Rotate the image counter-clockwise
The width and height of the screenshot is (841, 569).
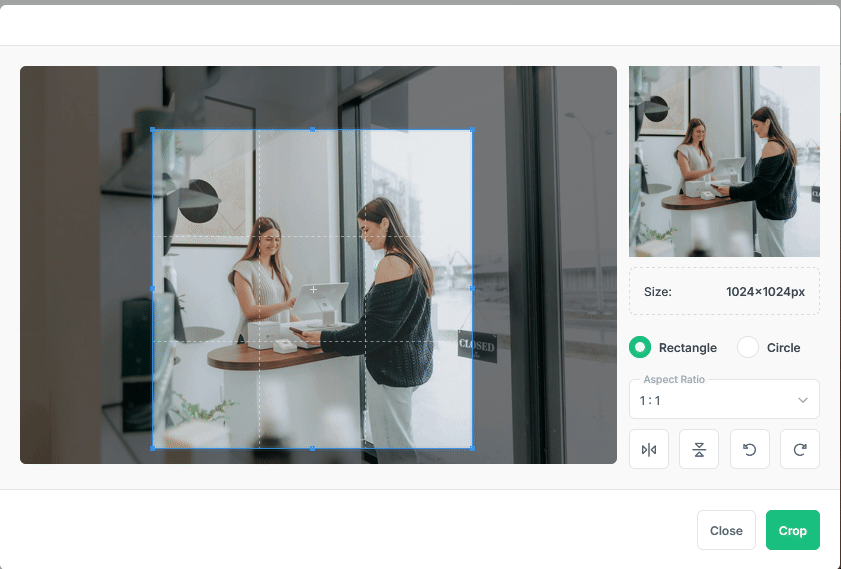pos(749,449)
